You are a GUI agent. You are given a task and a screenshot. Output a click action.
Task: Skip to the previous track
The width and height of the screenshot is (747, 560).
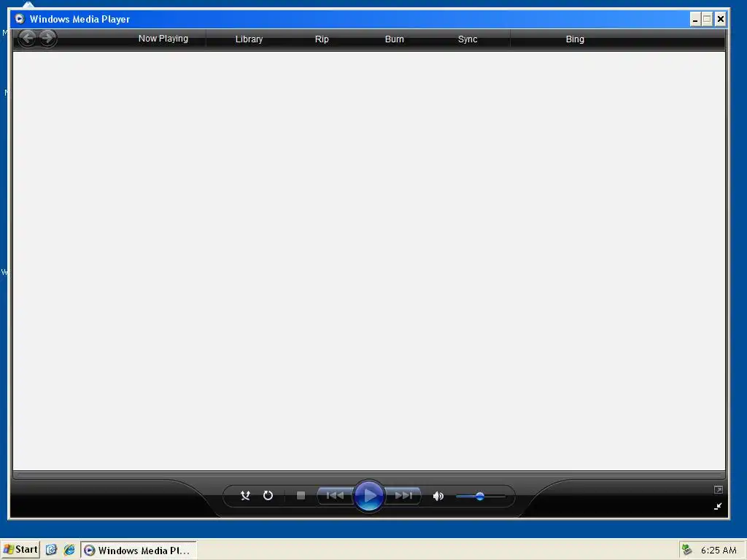(x=335, y=496)
